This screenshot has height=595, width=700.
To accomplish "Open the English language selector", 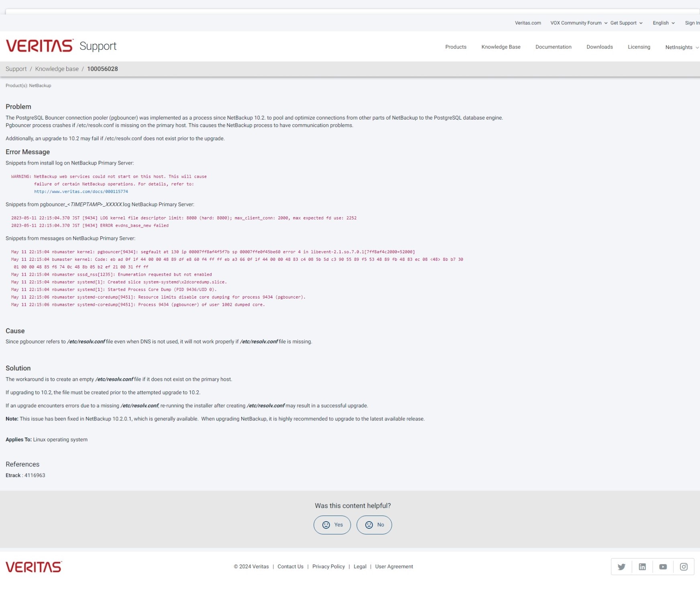I will point(663,23).
